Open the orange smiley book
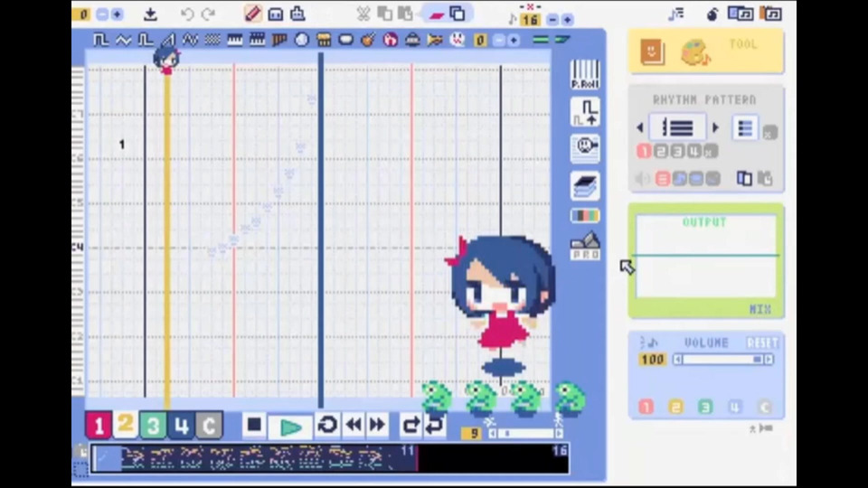The height and width of the screenshot is (488, 868). [x=652, y=52]
